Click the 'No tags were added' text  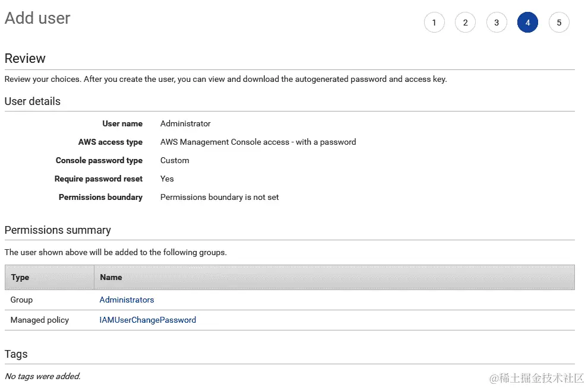click(42, 376)
